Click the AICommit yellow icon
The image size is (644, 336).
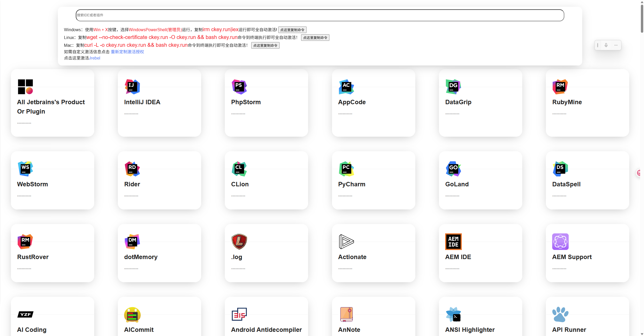(132, 314)
